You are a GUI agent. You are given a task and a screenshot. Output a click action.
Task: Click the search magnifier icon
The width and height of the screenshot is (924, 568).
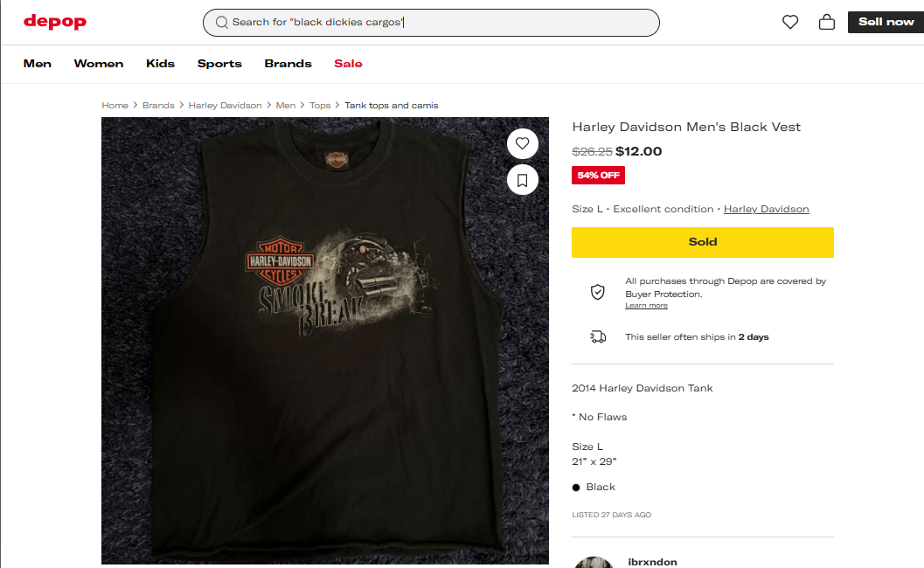click(x=222, y=22)
